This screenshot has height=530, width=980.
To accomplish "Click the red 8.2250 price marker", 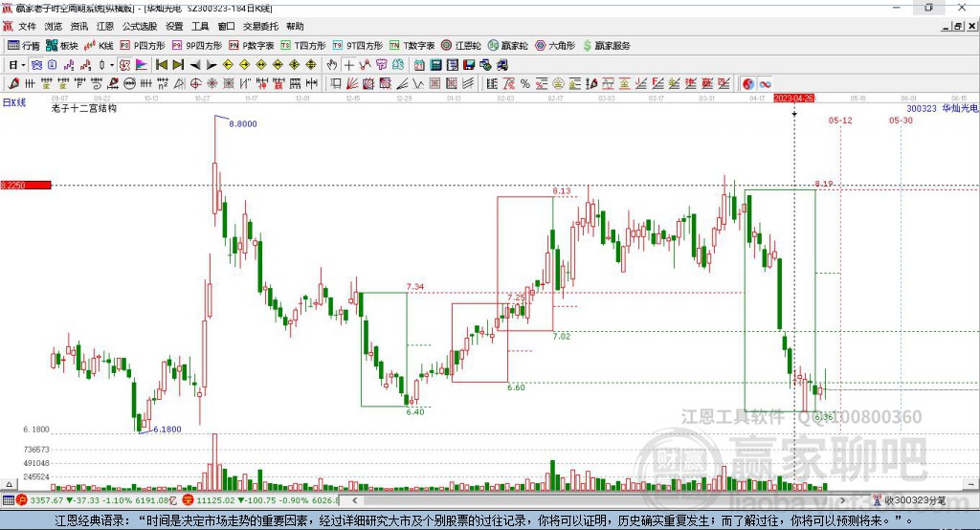I will (26, 185).
